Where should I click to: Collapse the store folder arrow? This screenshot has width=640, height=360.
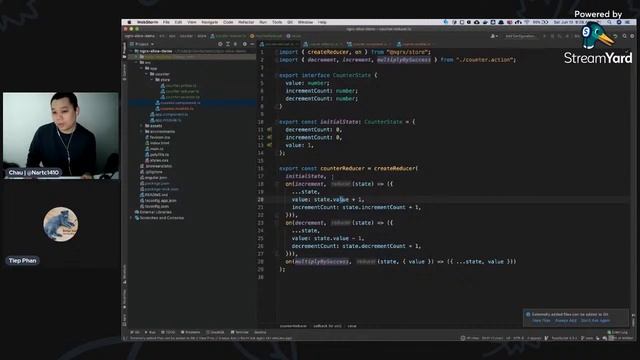pyautogui.click(x=152, y=80)
